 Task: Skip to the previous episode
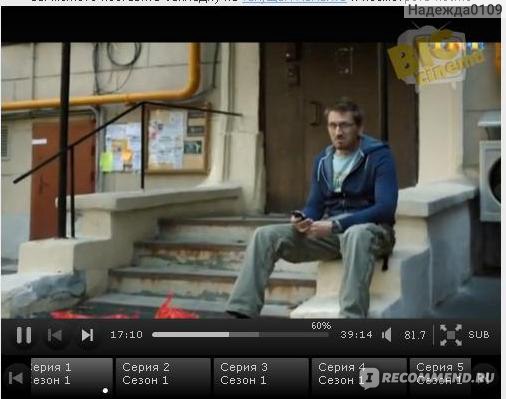pyautogui.click(x=55, y=335)
